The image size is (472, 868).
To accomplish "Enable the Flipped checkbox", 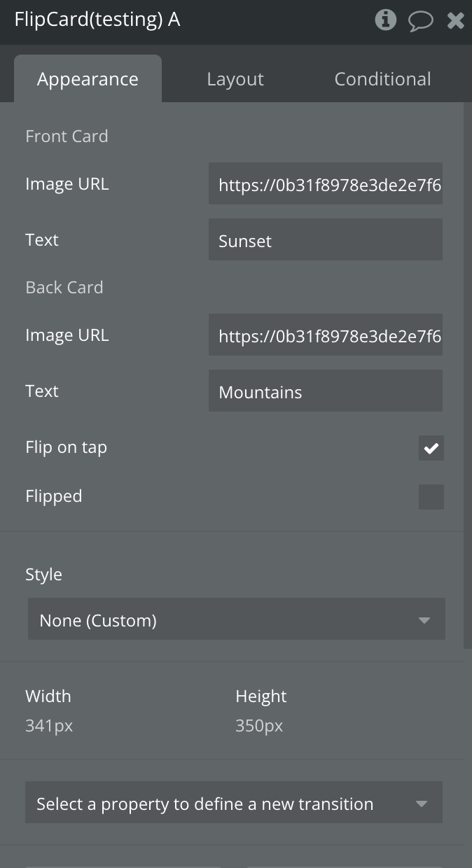I will tap(431, 497).
